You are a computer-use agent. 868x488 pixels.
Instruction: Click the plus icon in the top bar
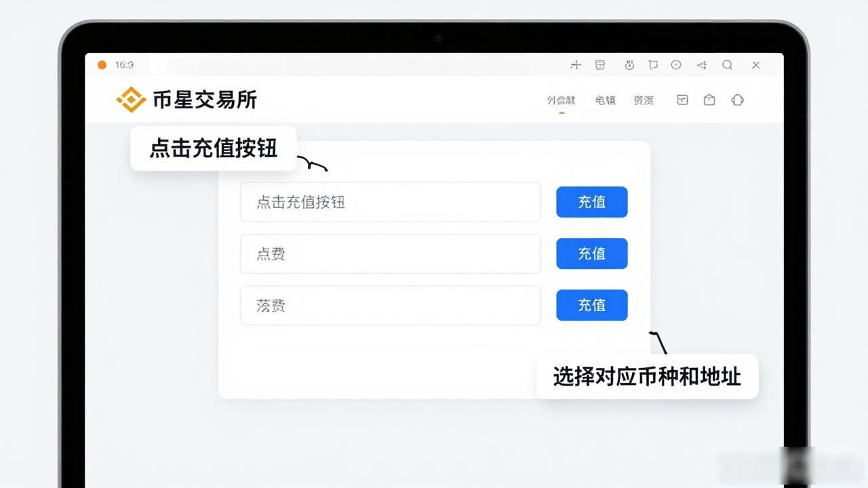(x=576, y=65)
